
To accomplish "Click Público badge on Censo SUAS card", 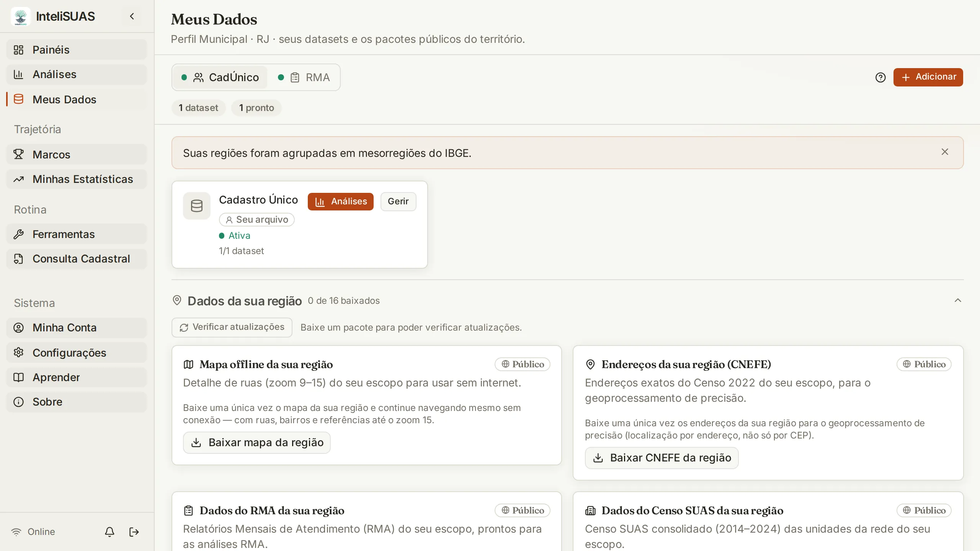I will coord(924,510).
